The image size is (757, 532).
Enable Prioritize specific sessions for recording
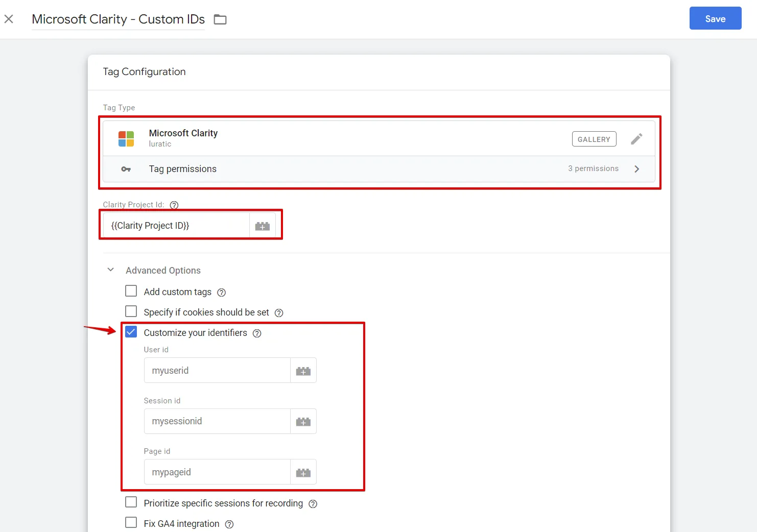tap(131, 502)
